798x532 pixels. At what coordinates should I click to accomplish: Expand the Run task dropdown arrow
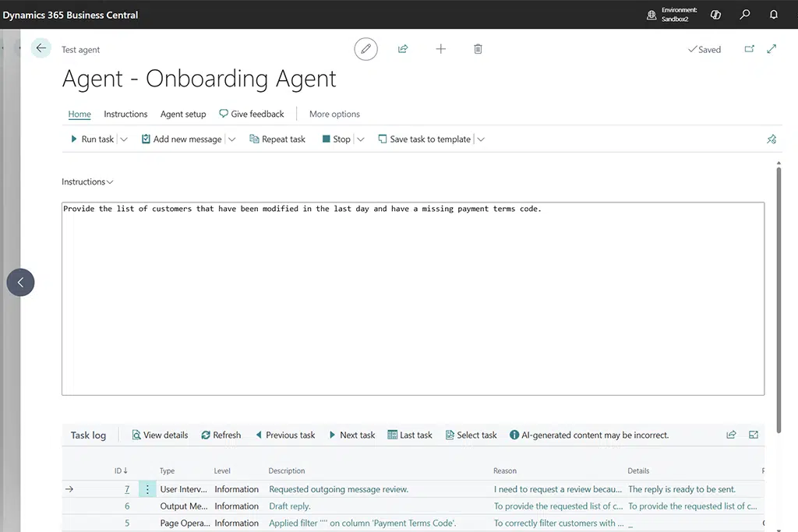tap(124, 139)
